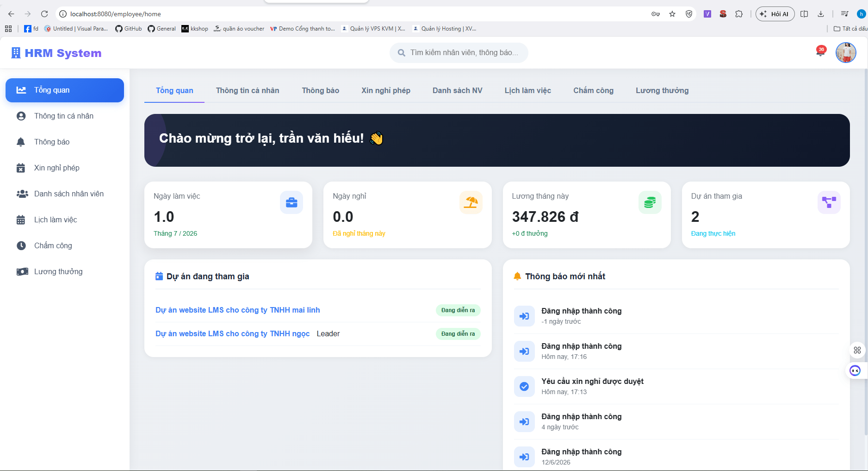This screenshot has width=868, height=471.
Task: Click login arrow icon for 4 ngày trước
Action: point(524,421)
